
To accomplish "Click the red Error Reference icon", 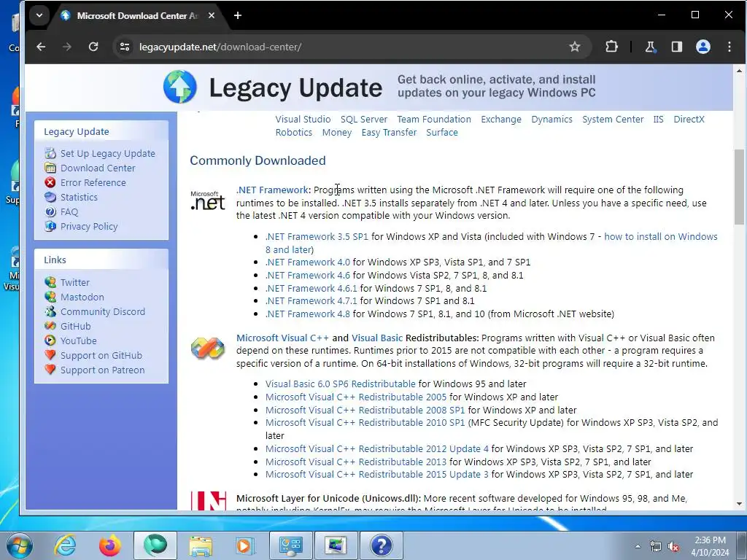I will click(x=50, y=182).
